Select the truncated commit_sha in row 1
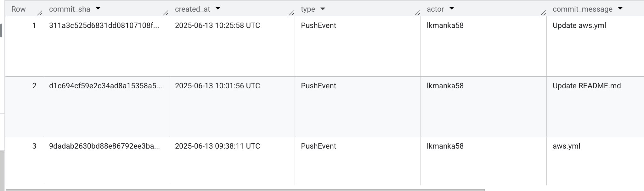Image resolution: width=644 pixels, height=191 pixels. [x=105, y=25]
